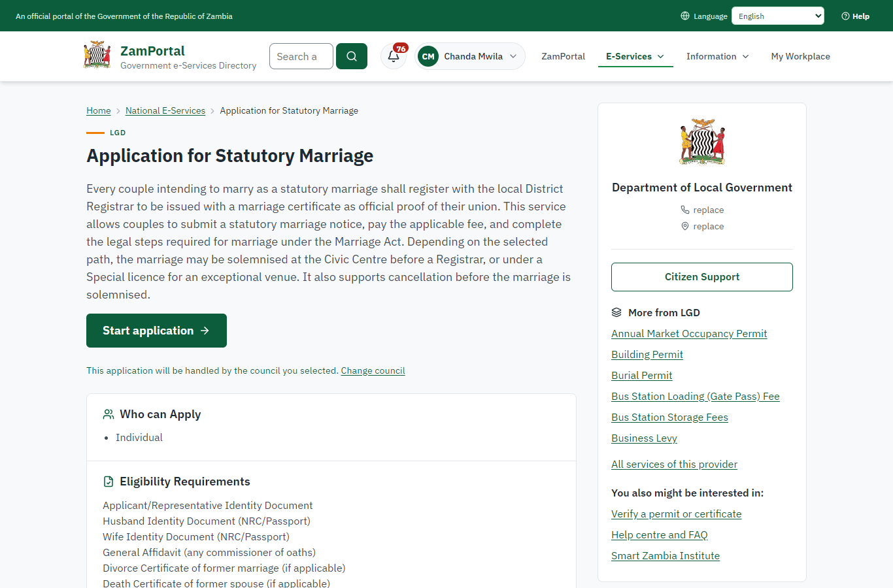
Task: Click the location pin icon in department card
Action: pyautogui.click(x=685, y=226)
